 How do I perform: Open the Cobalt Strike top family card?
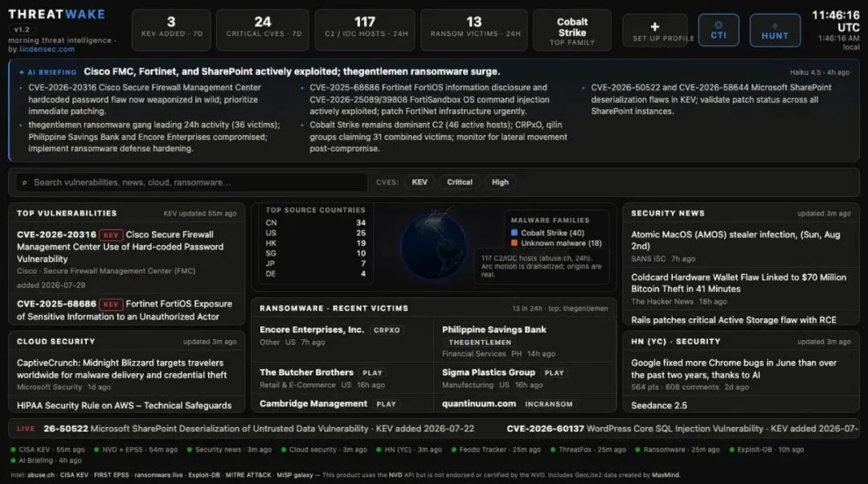572,31
